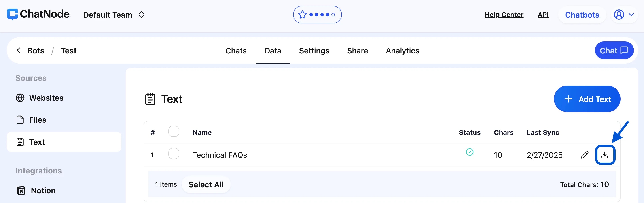This screenshot has height=203, width=644.
Task: Click the ChatNode logo
Action: pos(38,14)
